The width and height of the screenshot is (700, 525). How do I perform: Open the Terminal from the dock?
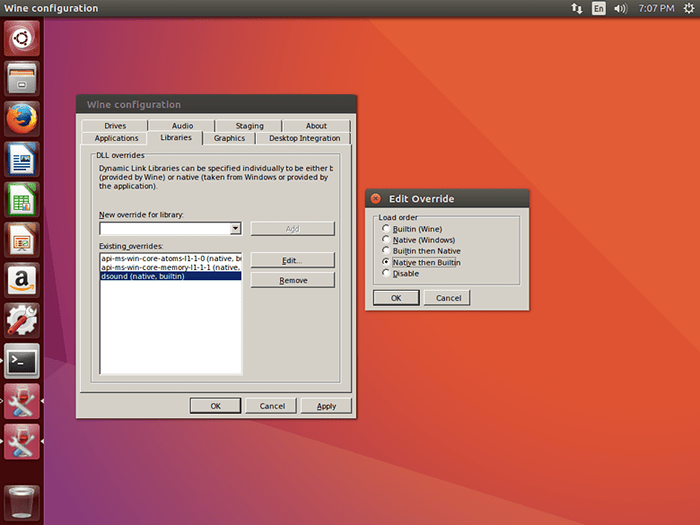click(21, 361)
